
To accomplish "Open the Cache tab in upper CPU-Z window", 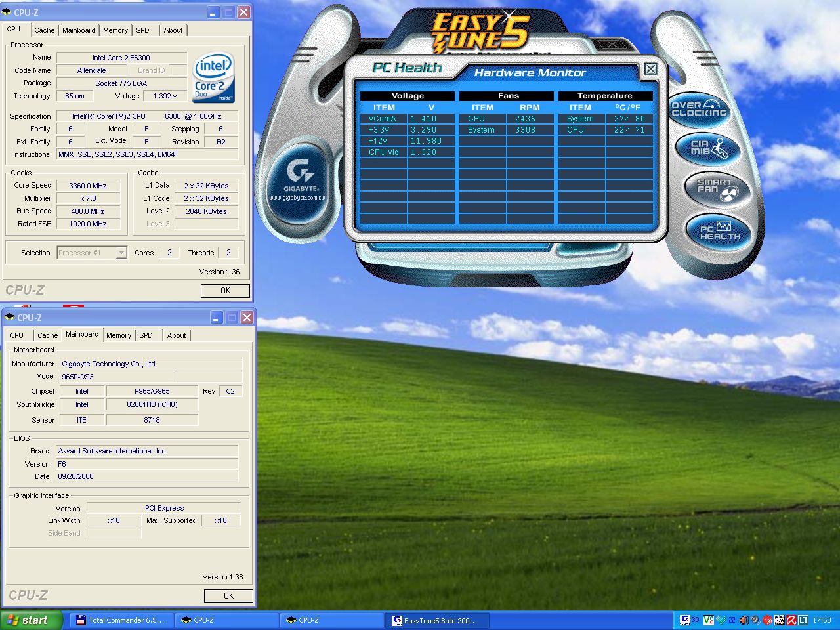I will pyautogui.click(x=45, y=30).
